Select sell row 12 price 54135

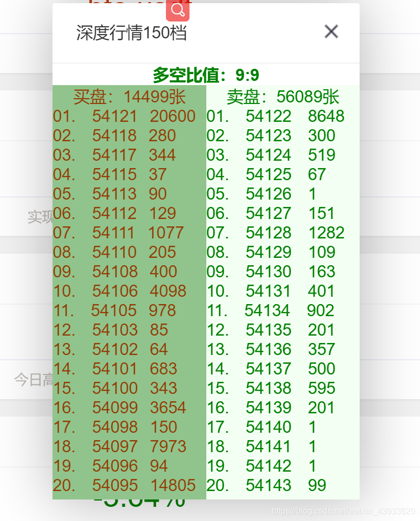[269, 330]
